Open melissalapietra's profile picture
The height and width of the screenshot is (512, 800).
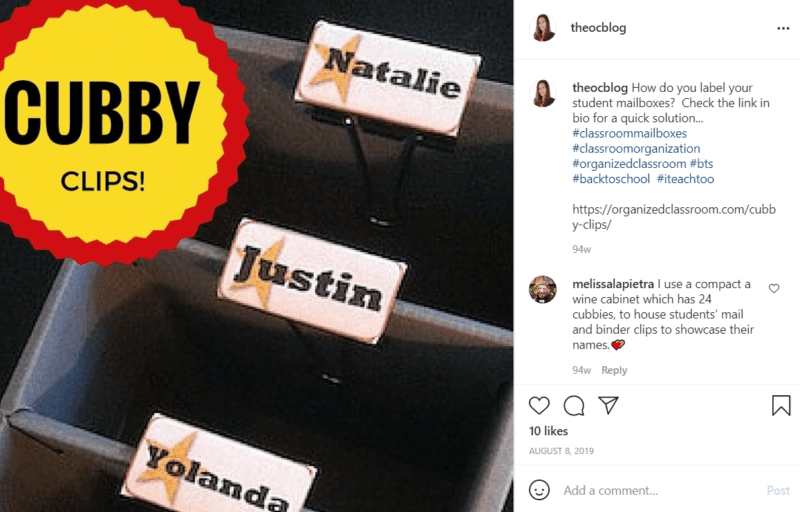tap(543, 290)
